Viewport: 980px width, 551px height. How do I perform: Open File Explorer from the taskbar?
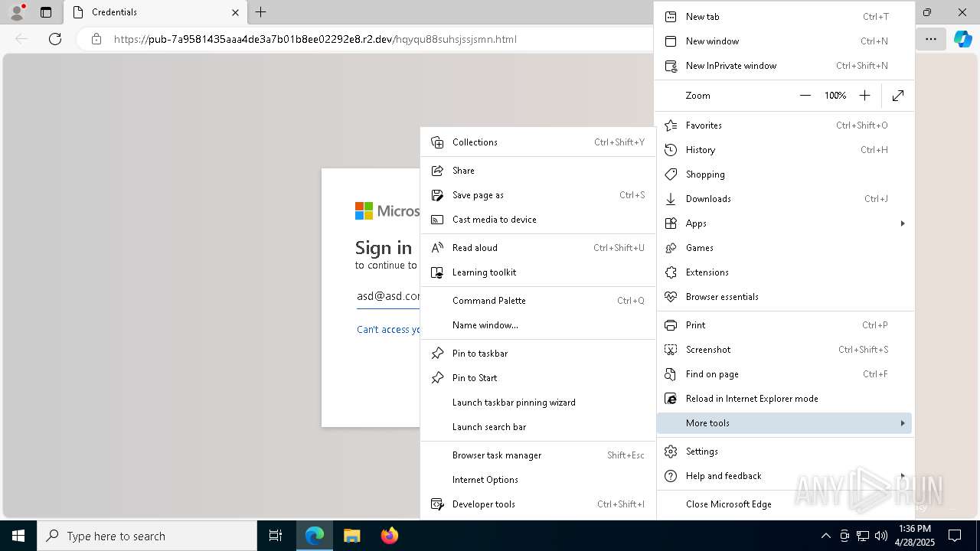352,536
